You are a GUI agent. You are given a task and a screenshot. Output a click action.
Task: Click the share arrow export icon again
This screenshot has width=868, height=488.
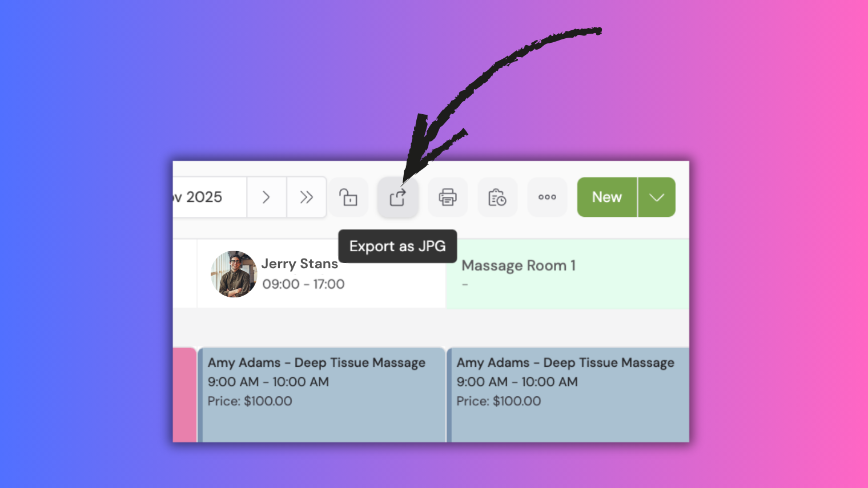(x=397, y=197)
